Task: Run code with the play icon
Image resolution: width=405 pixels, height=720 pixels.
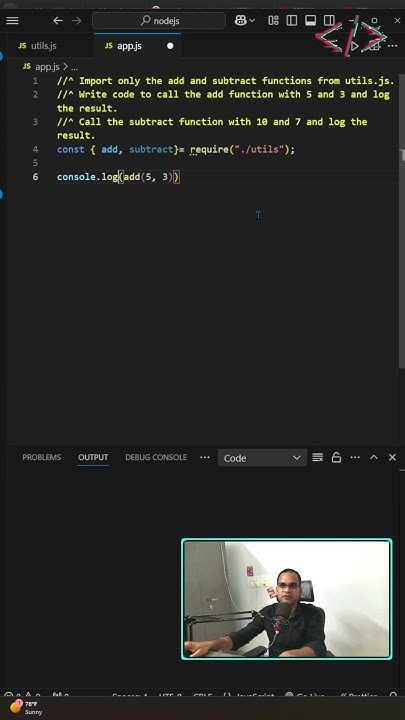Action: (354, 46)
